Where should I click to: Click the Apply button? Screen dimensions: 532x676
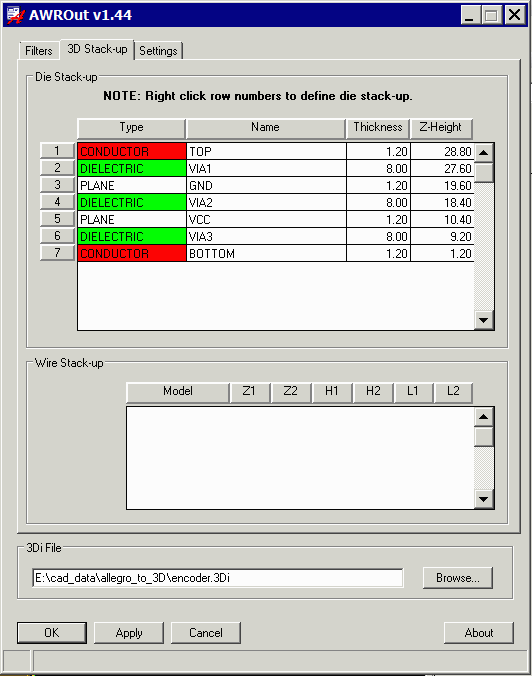point(129,632)
